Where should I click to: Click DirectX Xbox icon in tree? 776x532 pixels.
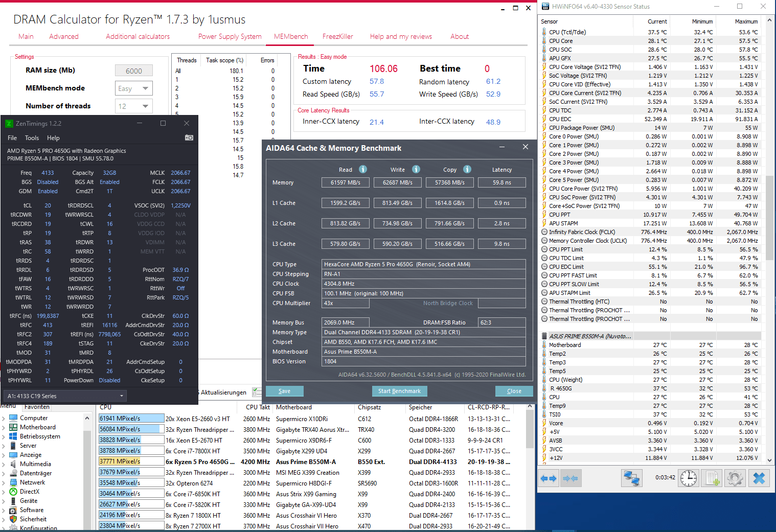pos(13,492)
